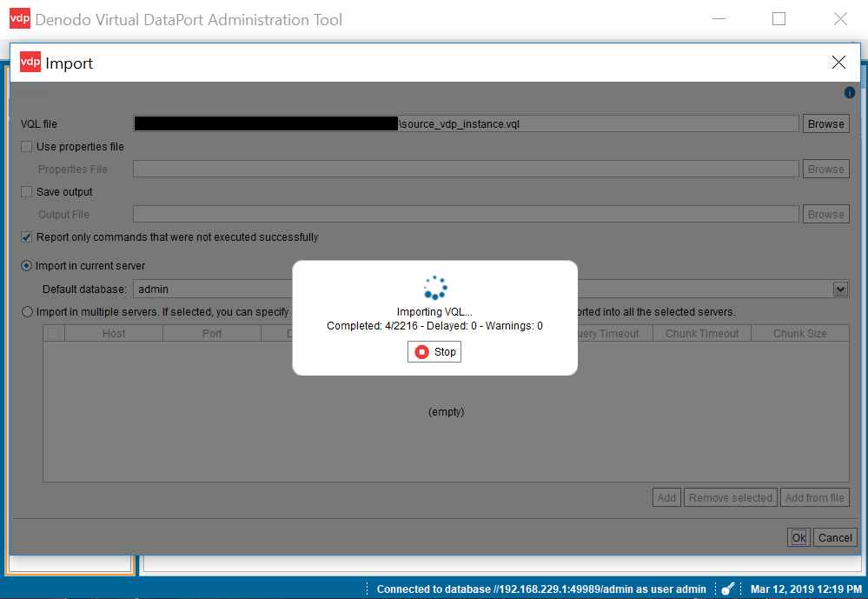The image size is (868, 599).
Task: Click the Host column header
Action: pyautogui.click(x=114, y=334)
